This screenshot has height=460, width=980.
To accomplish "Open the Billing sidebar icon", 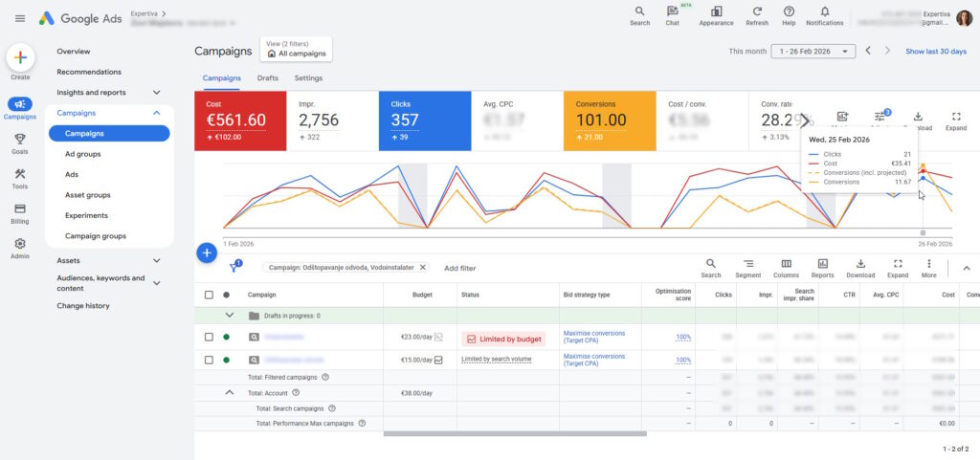I will point(20,213).
